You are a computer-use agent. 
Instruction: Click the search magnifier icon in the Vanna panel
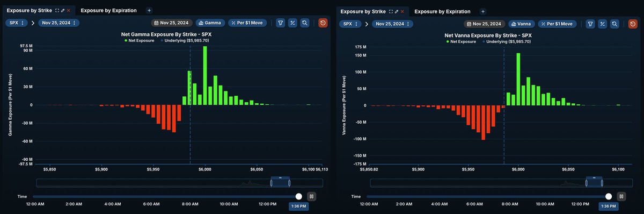(615, 24)
